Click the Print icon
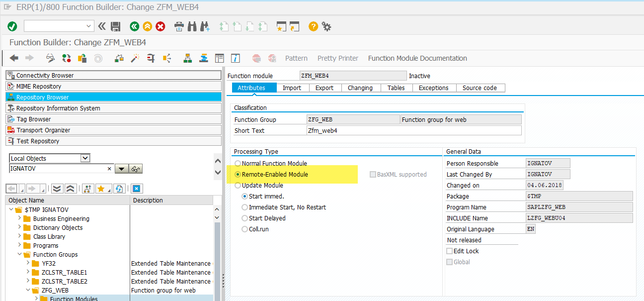644x301 pixels. click(179, 26)
